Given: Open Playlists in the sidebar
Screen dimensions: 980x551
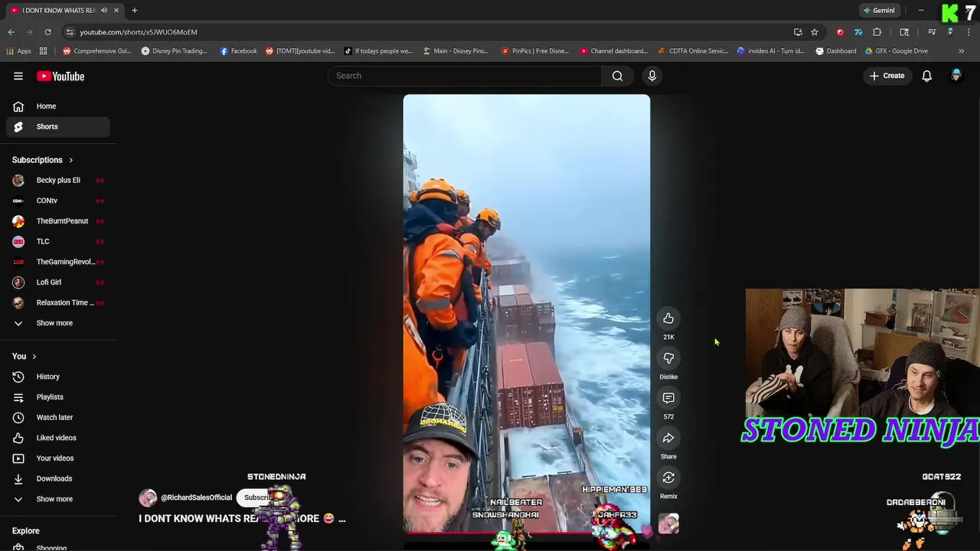Looking at the screenshot, I should pos(58,397).
